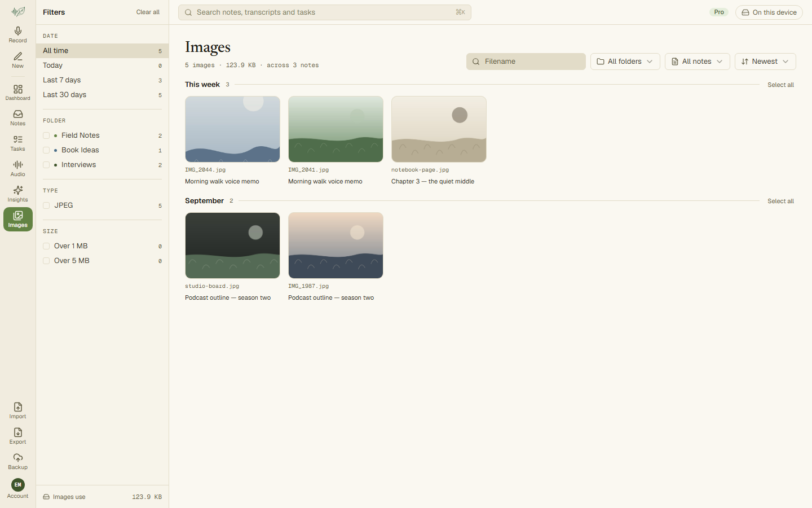Click Clear all filters
Screen dimensions: 812x508
(x=148, y=12)
